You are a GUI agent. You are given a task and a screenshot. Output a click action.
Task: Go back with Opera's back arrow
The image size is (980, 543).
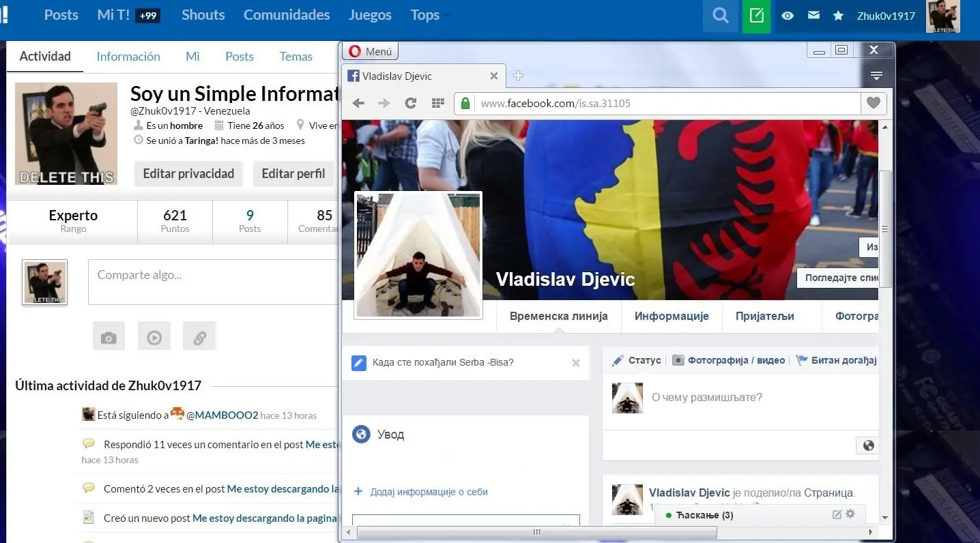click(358, 103)
